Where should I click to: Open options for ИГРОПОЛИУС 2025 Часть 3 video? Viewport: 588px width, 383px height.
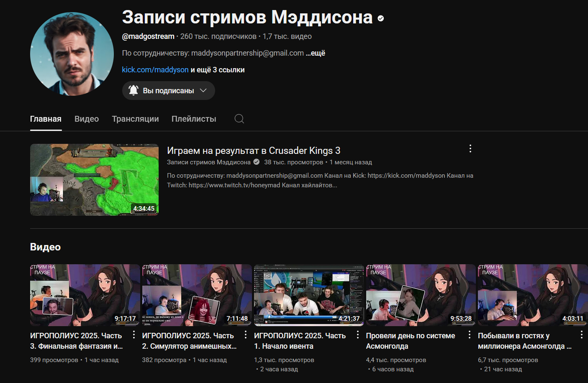click(x=134, y=334)
